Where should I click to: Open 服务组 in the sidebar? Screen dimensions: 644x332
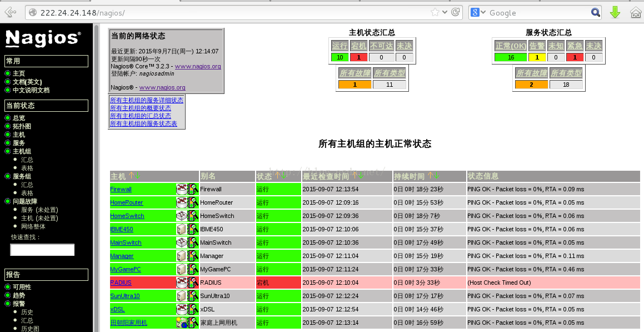[22, 176]
